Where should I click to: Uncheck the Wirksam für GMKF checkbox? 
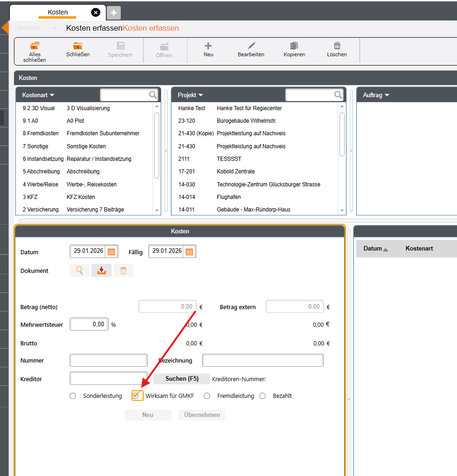point(137,396)
